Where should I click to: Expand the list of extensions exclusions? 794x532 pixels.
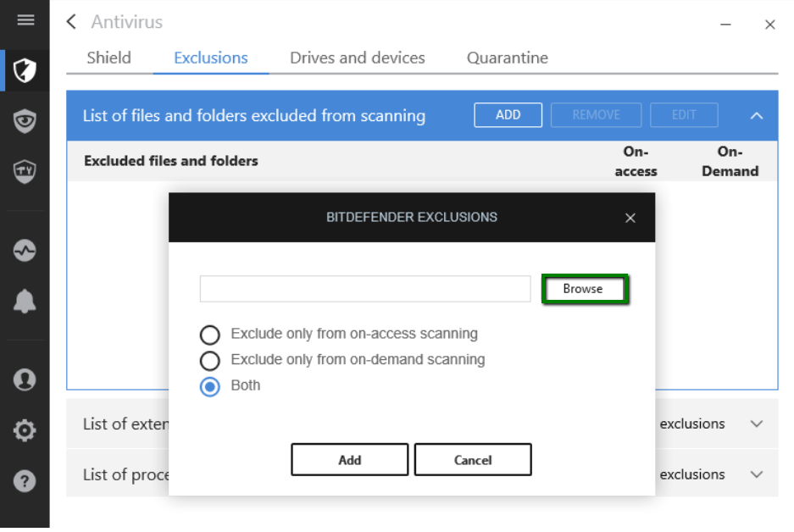pyautogui.click(x=757, y=424)
